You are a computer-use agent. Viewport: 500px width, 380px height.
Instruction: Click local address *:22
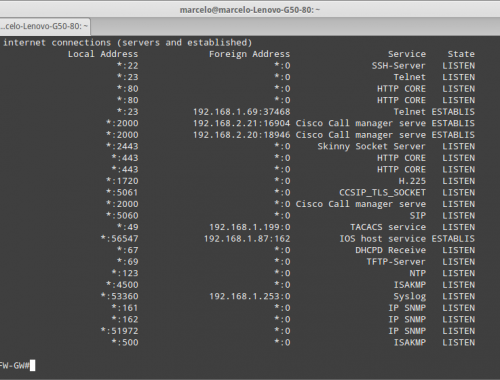pos(127,66)
